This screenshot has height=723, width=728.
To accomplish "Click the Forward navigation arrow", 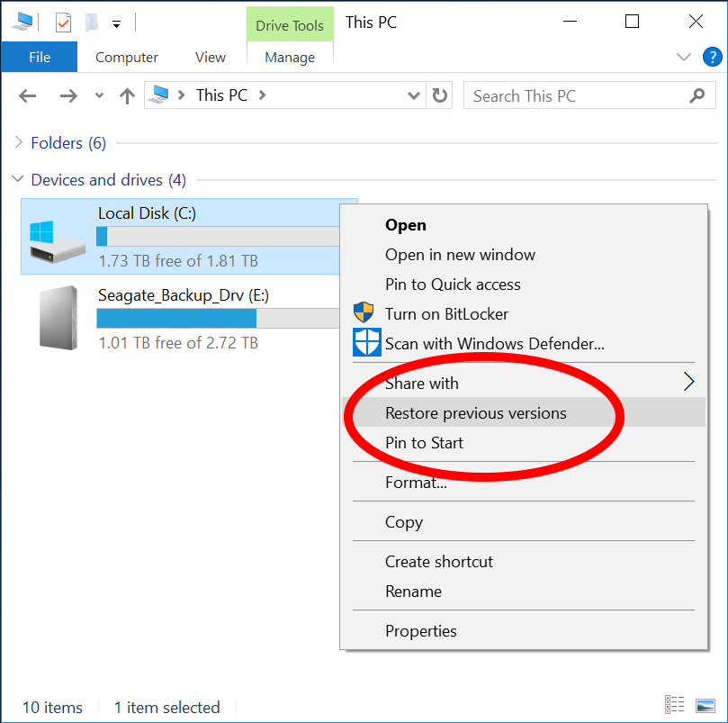I will pos(68,96).
